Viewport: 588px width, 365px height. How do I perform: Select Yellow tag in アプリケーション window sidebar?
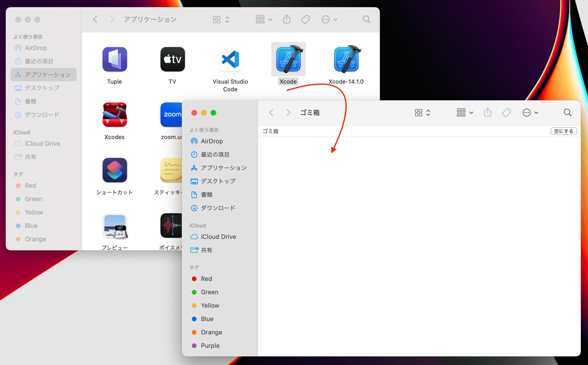point(44,212)
